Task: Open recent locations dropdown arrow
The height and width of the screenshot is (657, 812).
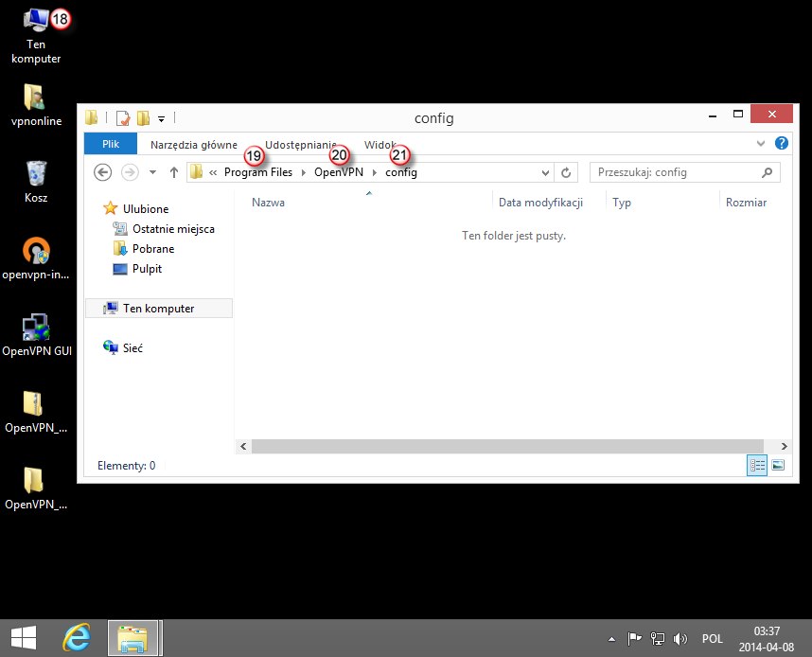Action: tap(152, 172)
